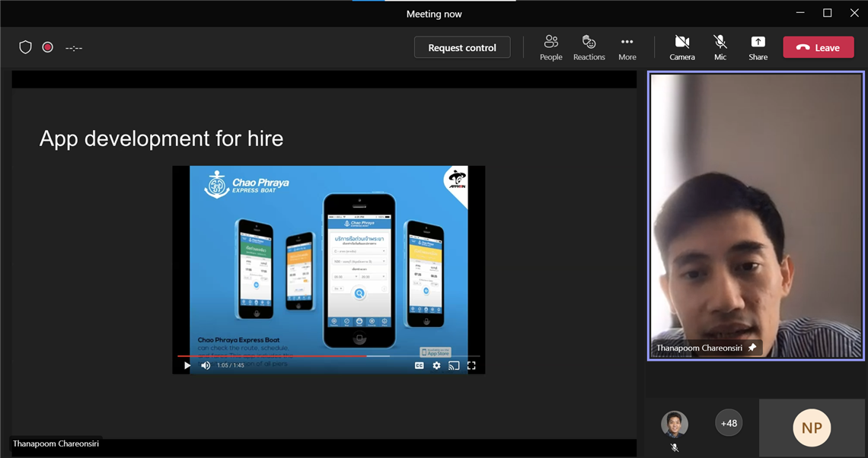Open More actions menu
Image resolution: width=868 pixels, height=458 pixels.
(627, 47)
